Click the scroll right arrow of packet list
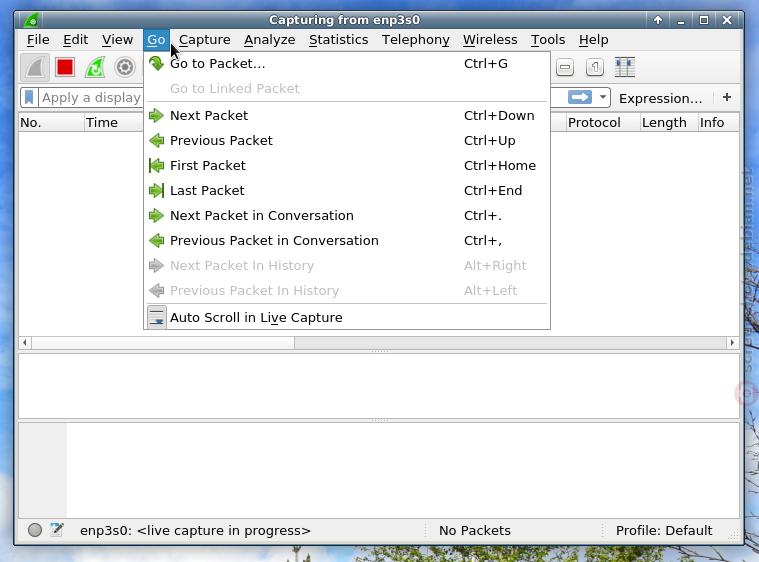Image resolution: width=759 pixels, height=562 pixels. click(x=732, y=343)
